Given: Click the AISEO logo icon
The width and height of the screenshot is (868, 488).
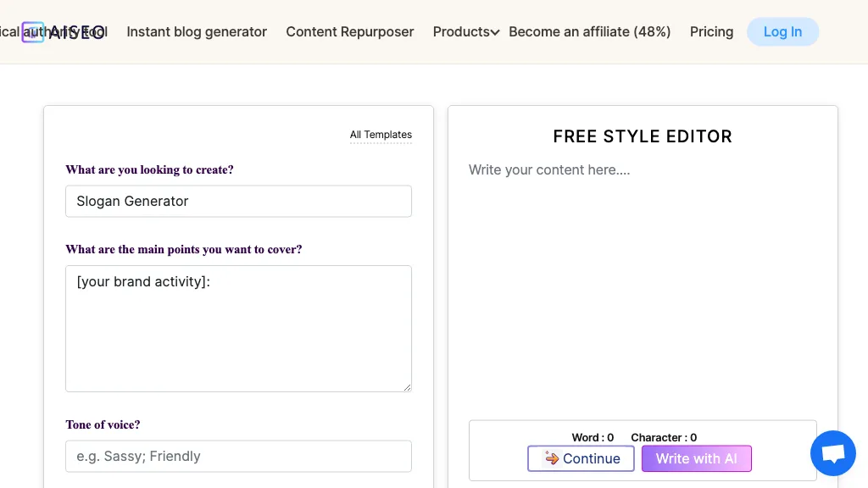Looking at the screenshot, I should [x=33, y=32].
